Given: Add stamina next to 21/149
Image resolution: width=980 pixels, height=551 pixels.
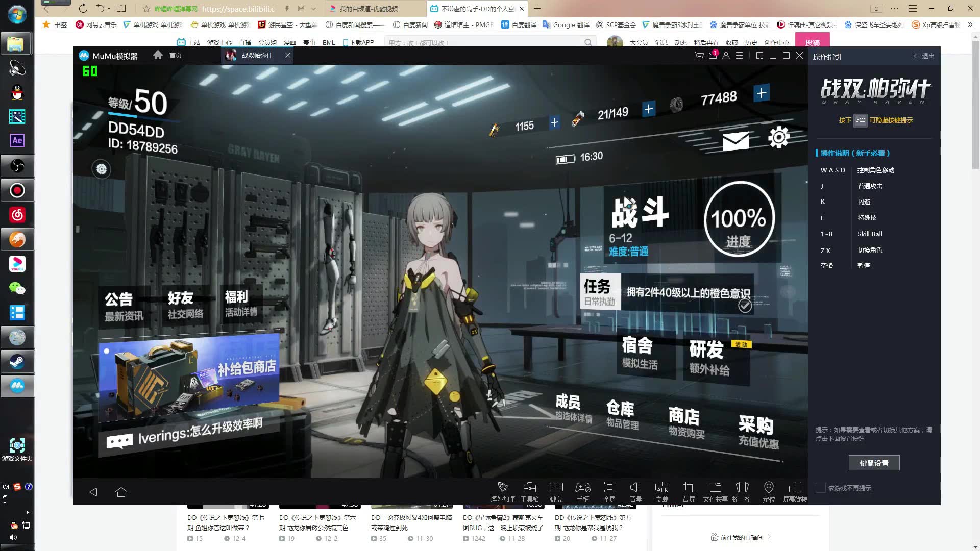Looking at the screenshot, I should (x=648, y=109).
